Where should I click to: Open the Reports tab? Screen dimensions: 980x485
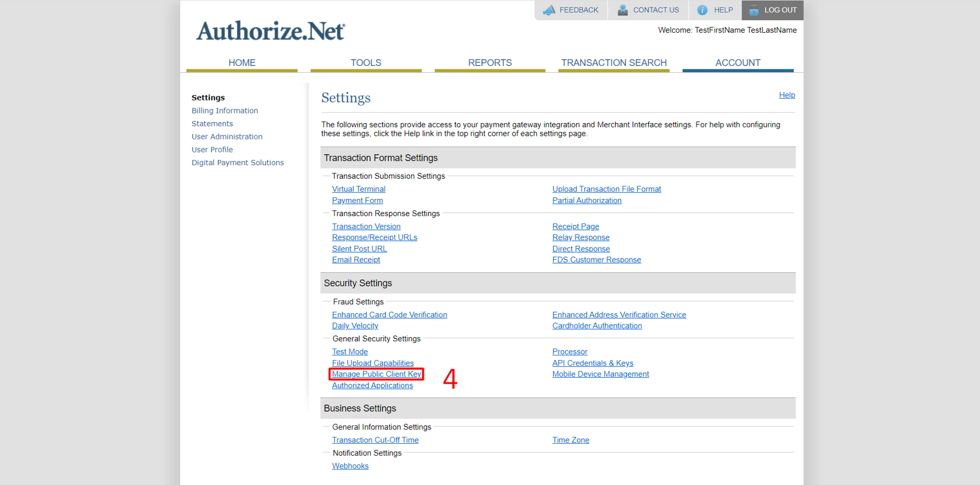coord(489,62)
